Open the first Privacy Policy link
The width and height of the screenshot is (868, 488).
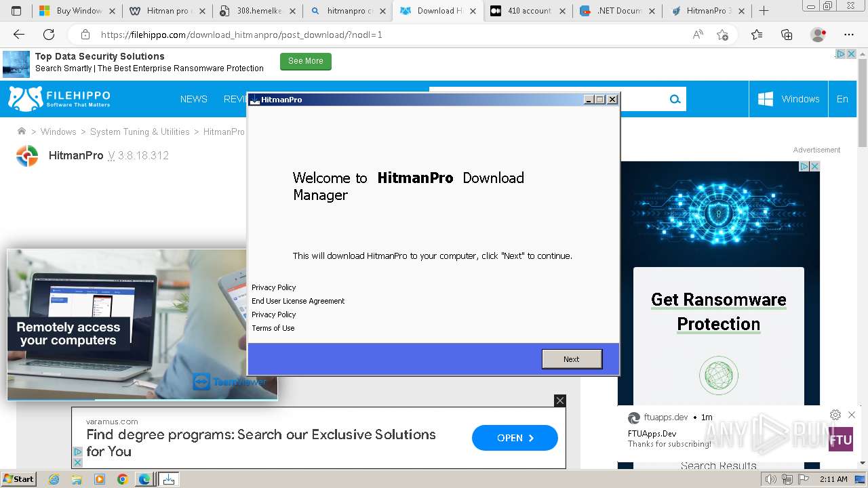pos(273,287)
